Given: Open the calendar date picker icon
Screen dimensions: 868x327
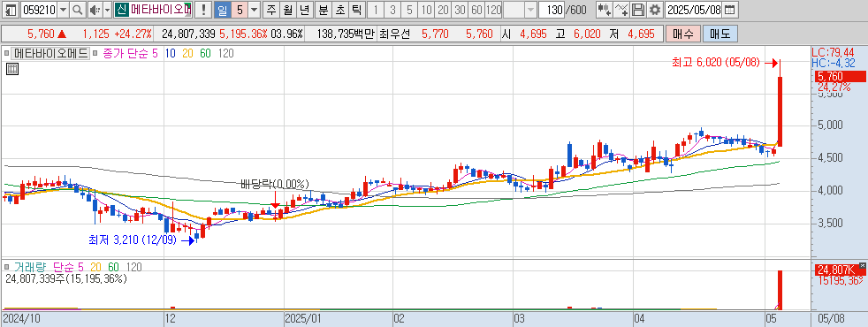Looking at the screenshot, I should [730, 10].
